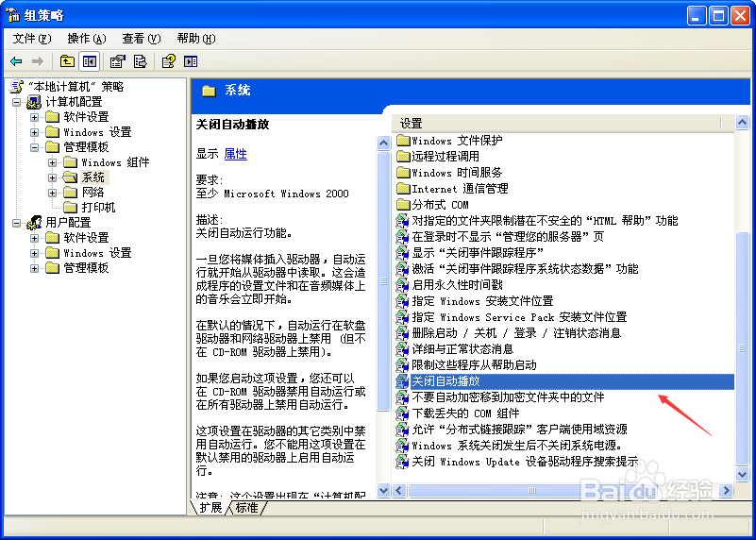
Task: Collapse 管理模板 under 计算机配置
Action: (x=34, y=147)
